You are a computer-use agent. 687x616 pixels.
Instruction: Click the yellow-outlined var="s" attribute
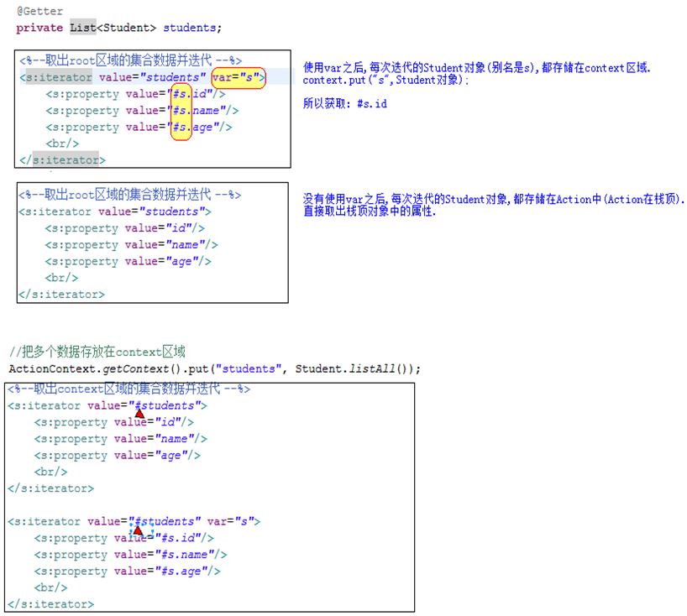pyautogui.click(x=239, y=78)
